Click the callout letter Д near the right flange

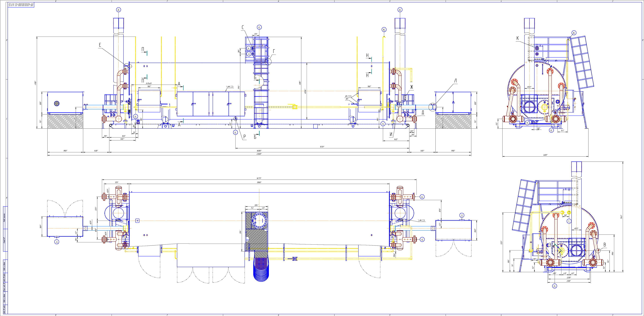423,113
